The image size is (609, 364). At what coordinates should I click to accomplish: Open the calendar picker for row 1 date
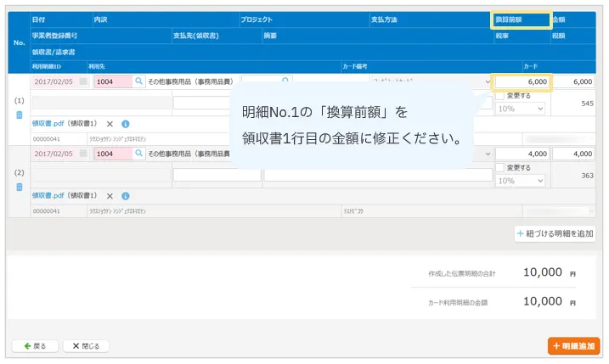tap(83, 82)
